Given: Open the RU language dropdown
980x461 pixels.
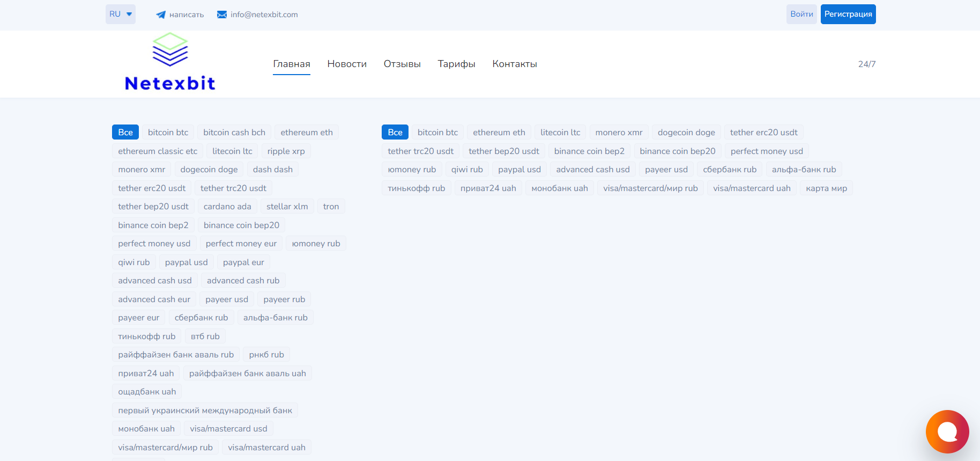Looking at the screenshot, I should pyautogui.click(x=121, y=14).
